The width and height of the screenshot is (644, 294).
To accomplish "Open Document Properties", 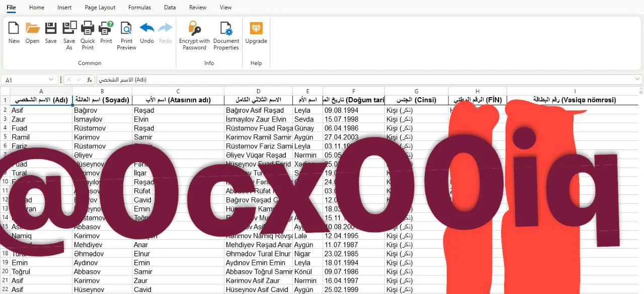I will point(226,36).
